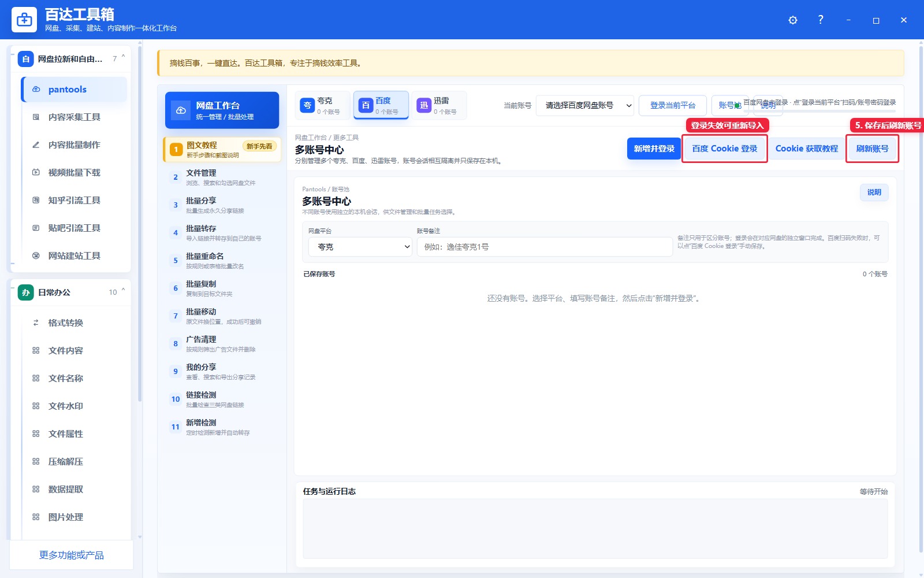Focus the 账号备注 input field

point(545,247)
